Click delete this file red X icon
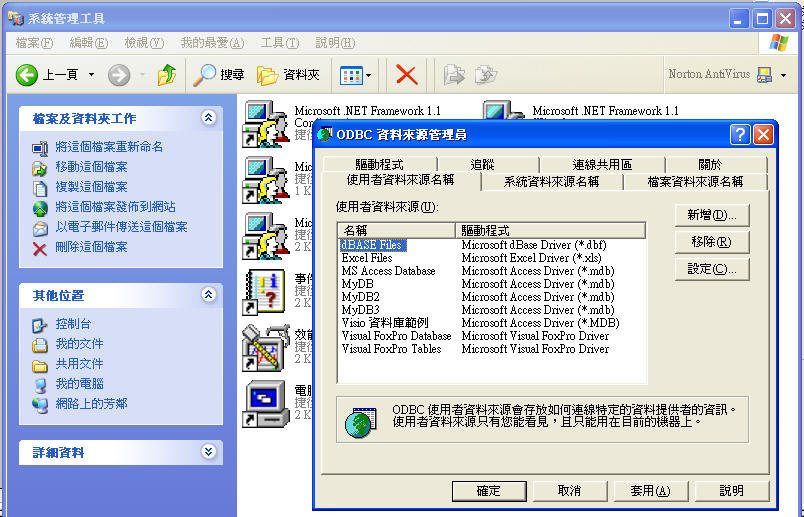 pos(39,249)
